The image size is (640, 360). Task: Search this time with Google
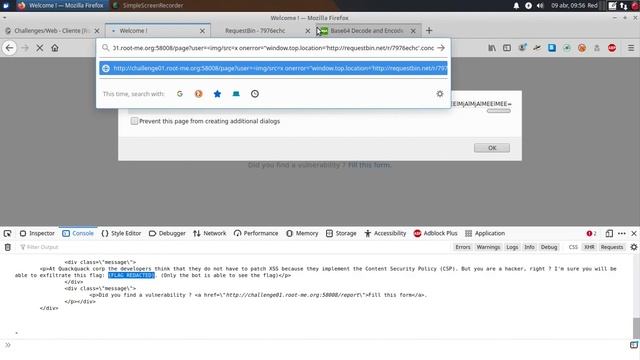pyautogui.click(x=180, y=94)
